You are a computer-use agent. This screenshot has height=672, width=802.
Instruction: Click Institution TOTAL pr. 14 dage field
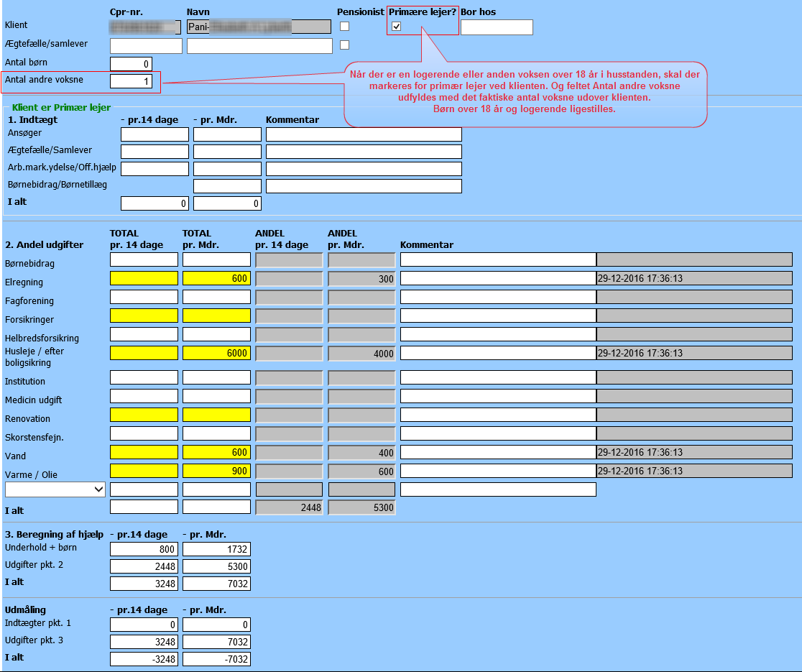[x=144, y=377]
